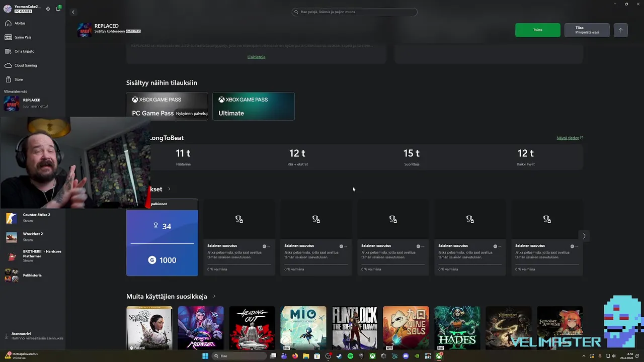Click the Tilaa Pilvipelataksesi button

[x=587, y=30]
